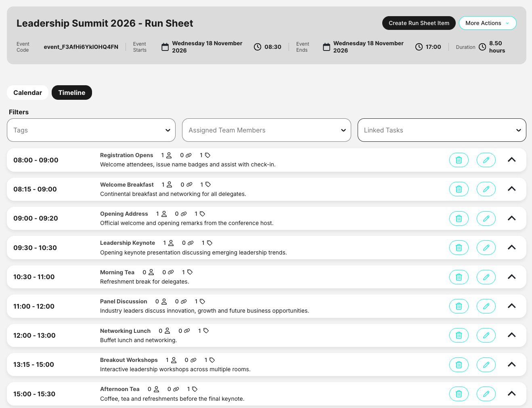Collapse the Leadership Keynote row
The width and height of the screenshot is (532, 408).
pyautogui.click(x=511, y=247)
